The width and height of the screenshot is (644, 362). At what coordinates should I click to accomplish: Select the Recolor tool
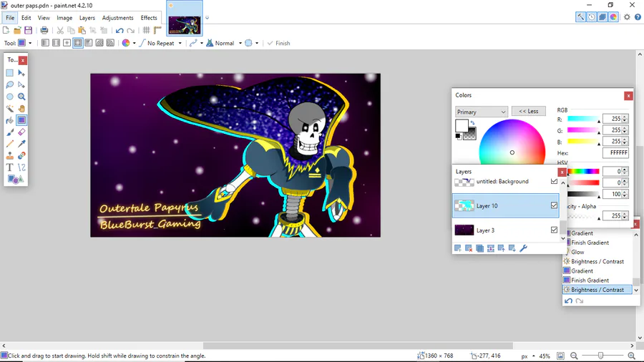click(21, 155)
